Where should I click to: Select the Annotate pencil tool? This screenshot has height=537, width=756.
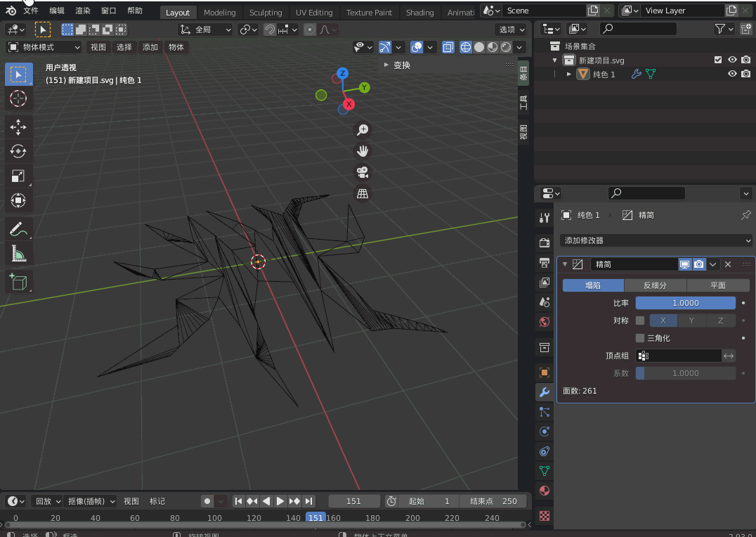click(x=18, y=229)
